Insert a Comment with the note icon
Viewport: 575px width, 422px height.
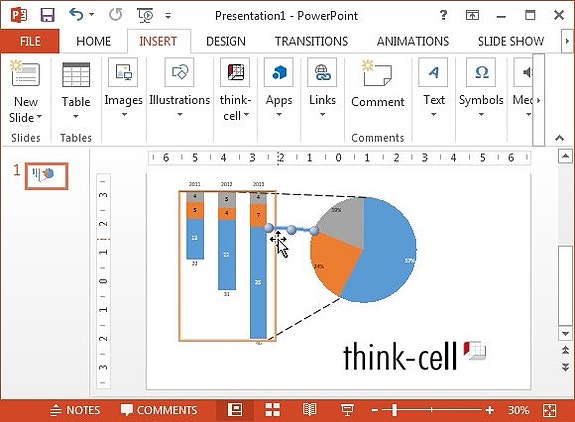tap(377, 73)
